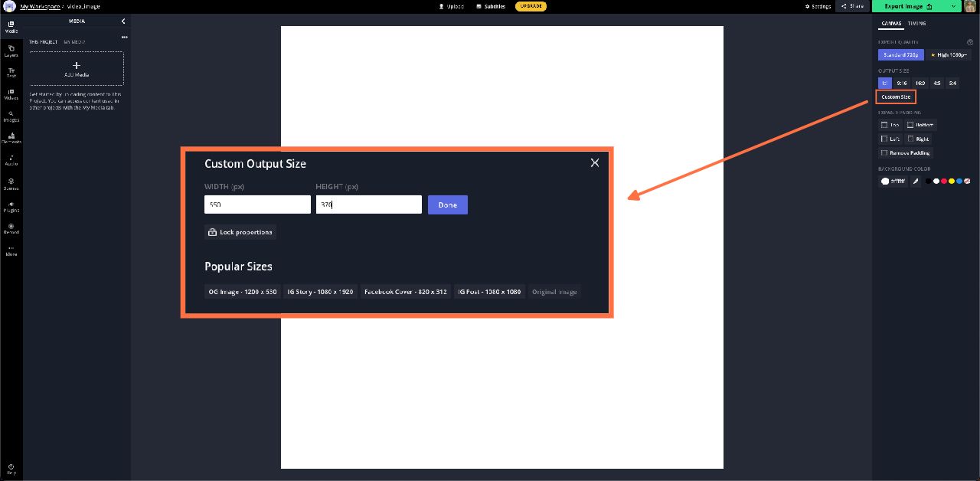Select the black background swatch

(929, 182)
